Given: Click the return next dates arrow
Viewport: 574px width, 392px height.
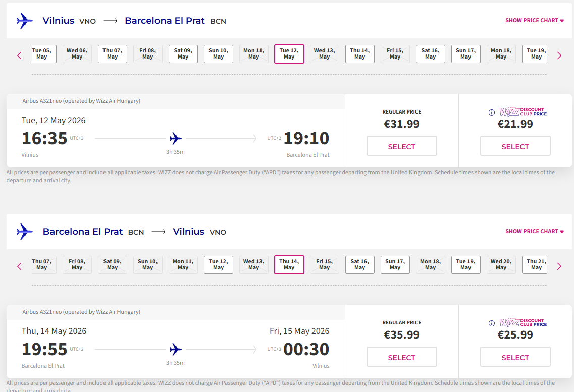Looking at the screenshot, I should tap(559, 266).
